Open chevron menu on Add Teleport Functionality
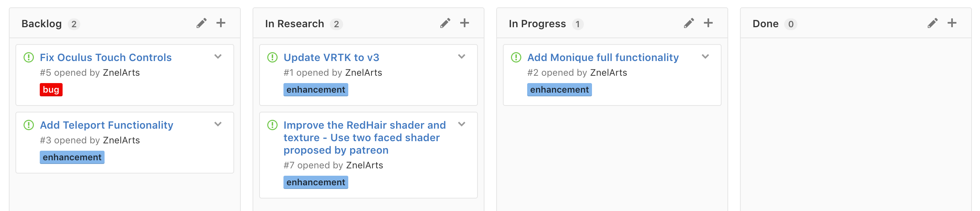The image size is (980, 211). tap(218, 124)
